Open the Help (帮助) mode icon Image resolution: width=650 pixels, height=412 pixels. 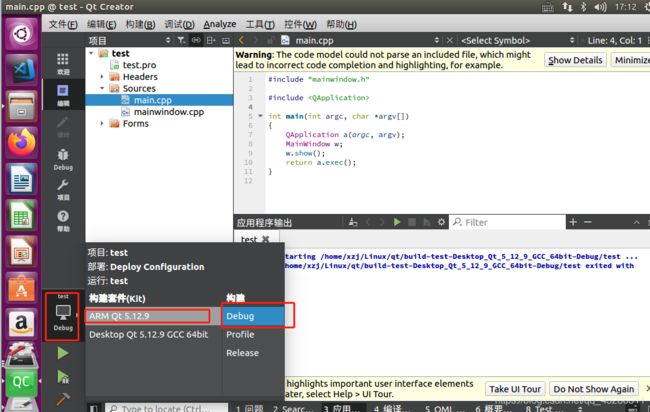click(63, 221)
